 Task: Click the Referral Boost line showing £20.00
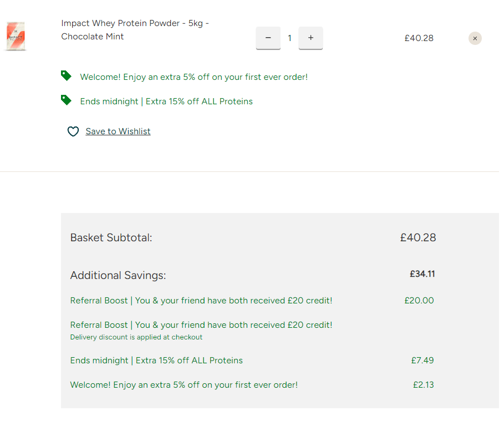pos(201,301)
